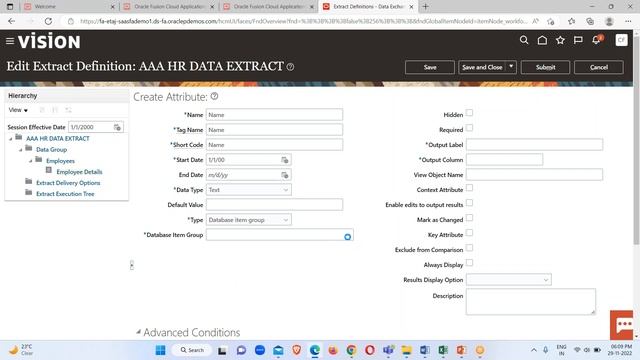Collapse the AAA HR DATA EXTRACT tree node
640x360 pixels.
tap(11, 139)
